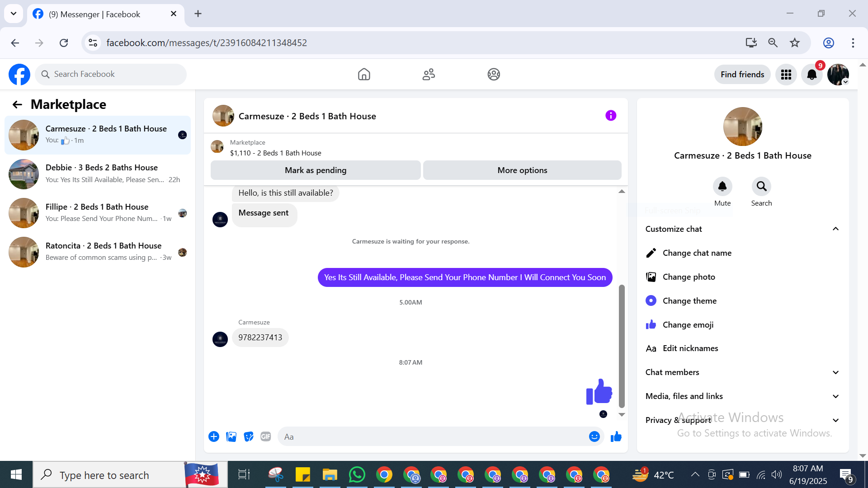The image size is (868, 488).
Task: Reload the page in Chrome
Action: (64, 43)
